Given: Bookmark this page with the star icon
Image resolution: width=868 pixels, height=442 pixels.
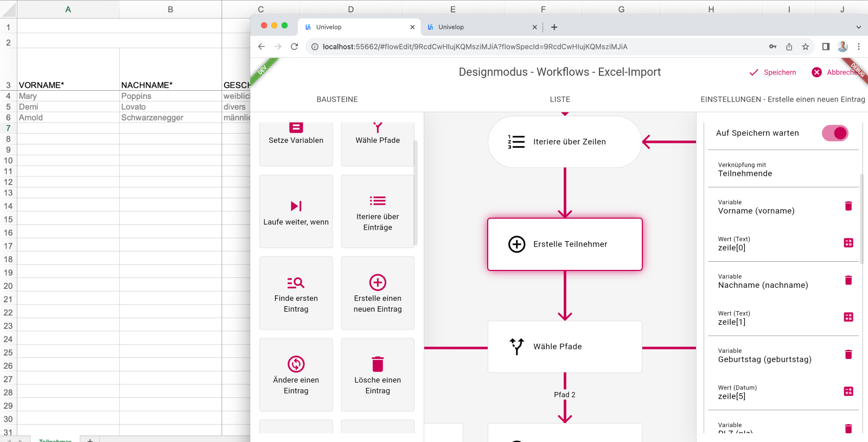Looking at the screenshot, I should pos(806,47).
